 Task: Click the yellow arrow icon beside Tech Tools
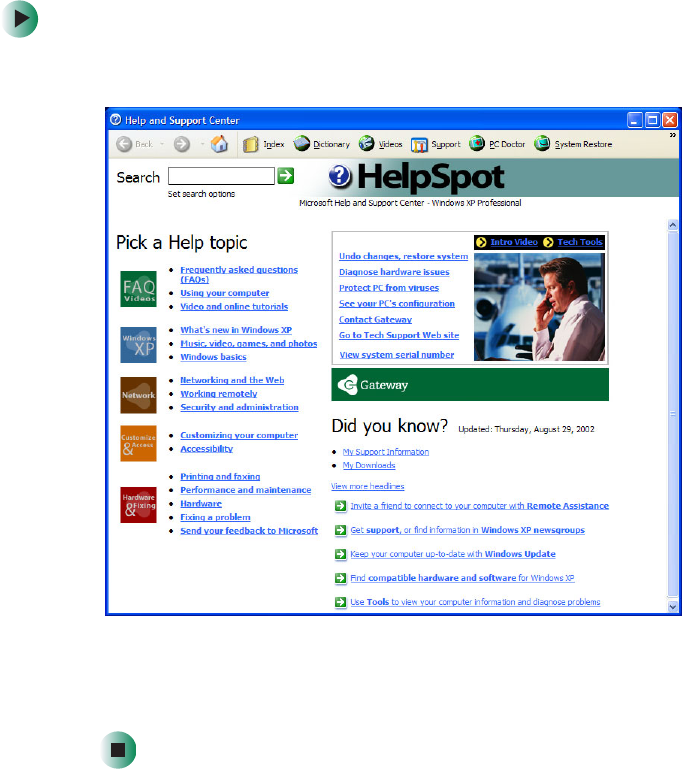pyautogui.click(x=548, y=242)
